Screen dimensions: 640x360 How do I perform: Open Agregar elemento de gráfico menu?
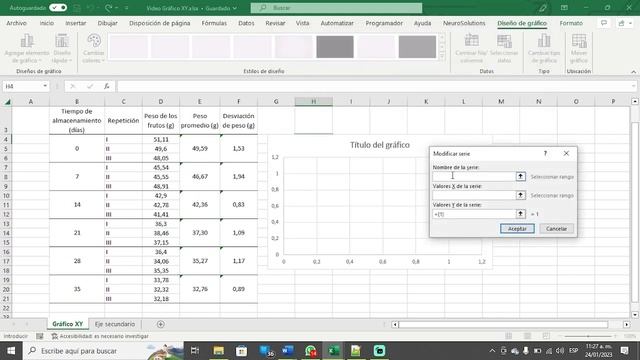(x=27, y=49)
